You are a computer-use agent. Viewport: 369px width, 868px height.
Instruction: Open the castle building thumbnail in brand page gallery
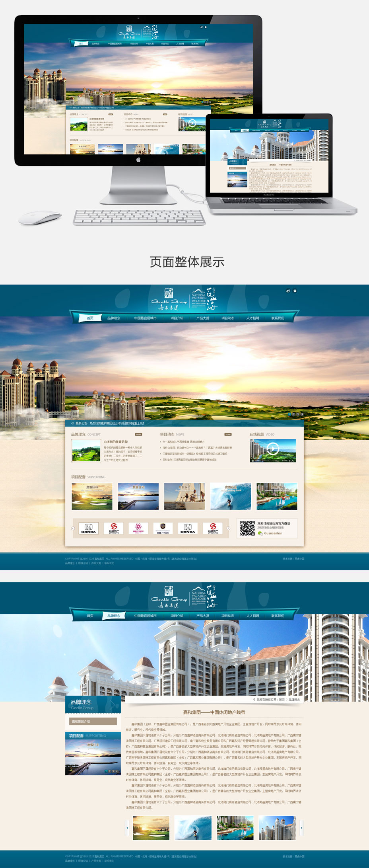(x=277, y=828)
